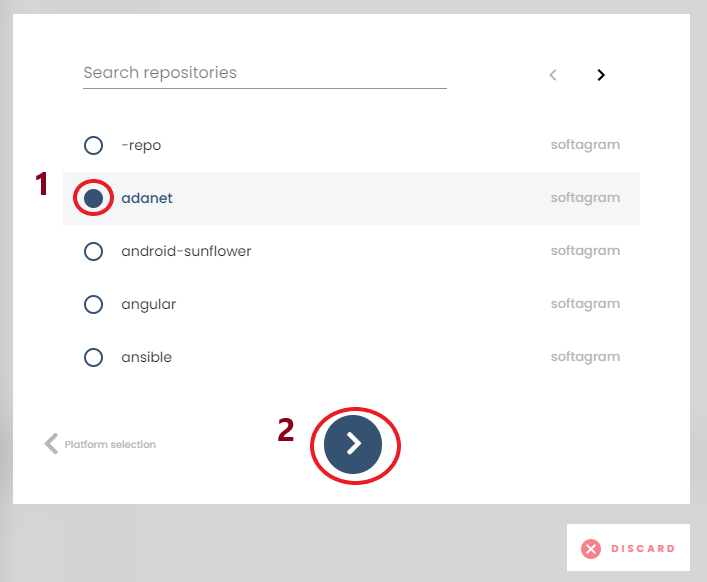707x582 pixels.
Task: Select the adanet radio button
Action: click(x=93, y=198)
